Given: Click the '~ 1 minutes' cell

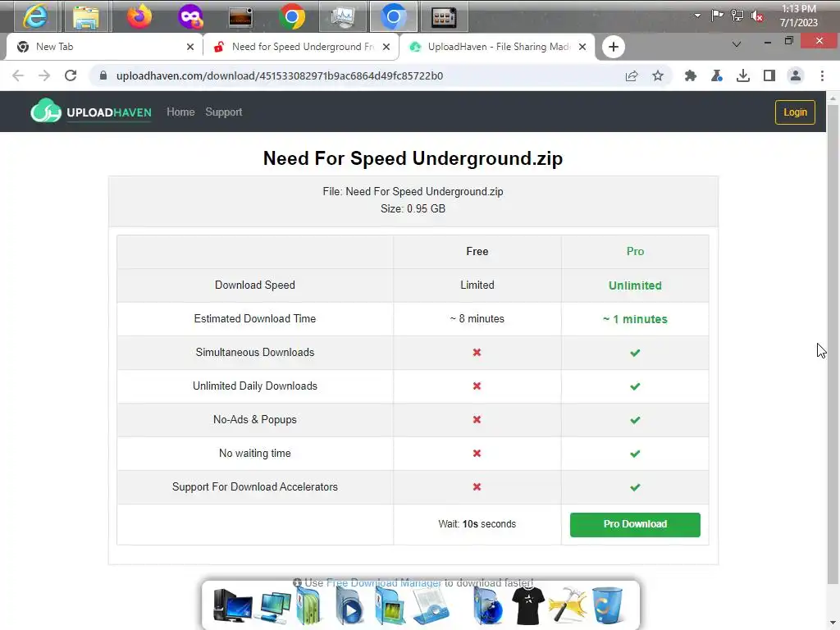Looking at the screenshot, I should click(x=635, y=319).
